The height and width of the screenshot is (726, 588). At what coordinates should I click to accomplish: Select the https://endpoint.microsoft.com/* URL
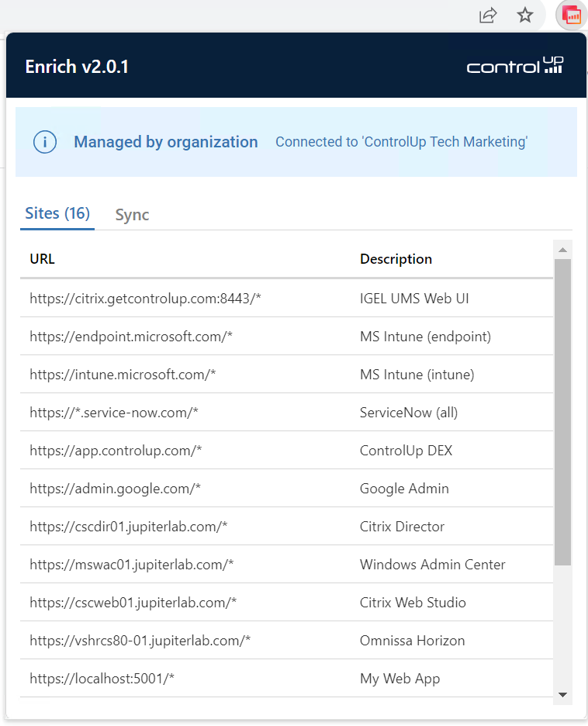[x=131, y=337]
